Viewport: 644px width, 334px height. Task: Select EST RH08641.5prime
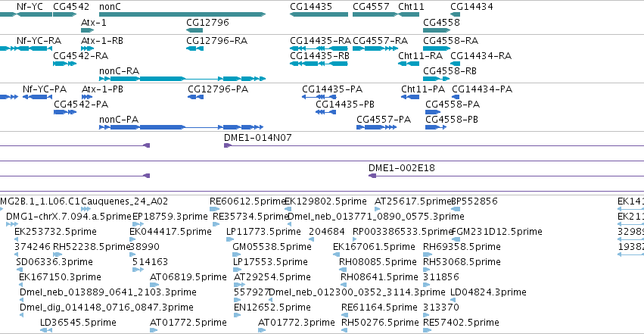(x=344, y=284)
